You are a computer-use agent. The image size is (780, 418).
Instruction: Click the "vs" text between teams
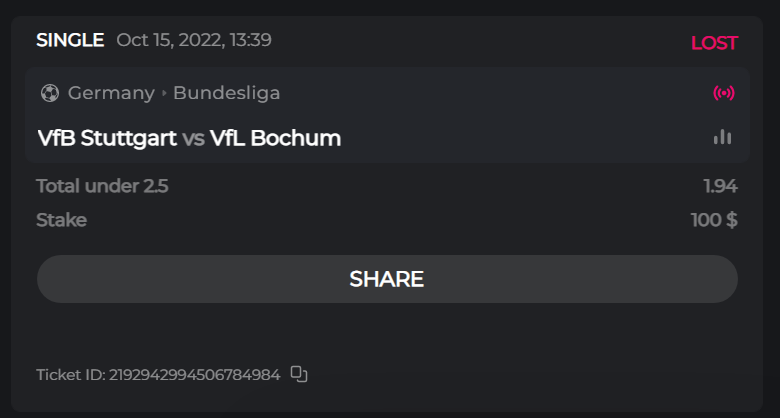click(193, 138)
